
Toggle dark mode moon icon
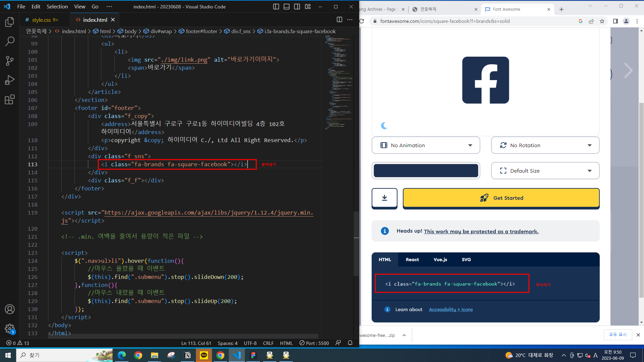pyautogui.click(x=384, y=126)
